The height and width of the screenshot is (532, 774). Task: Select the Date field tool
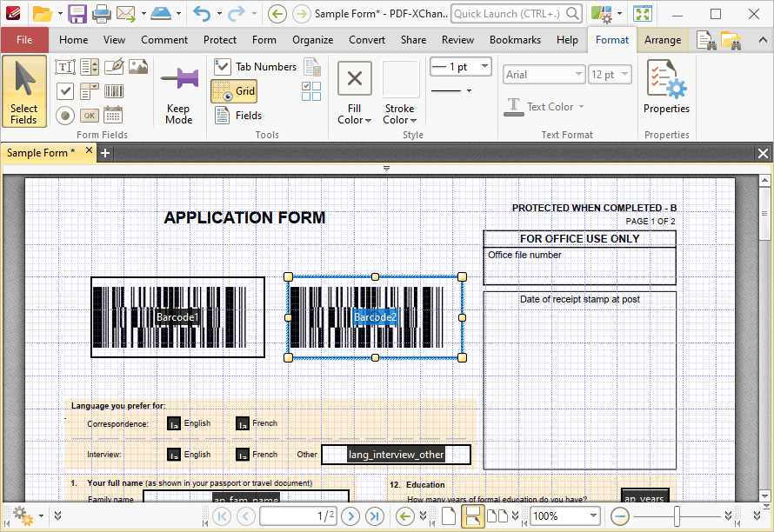click(114, 116)
